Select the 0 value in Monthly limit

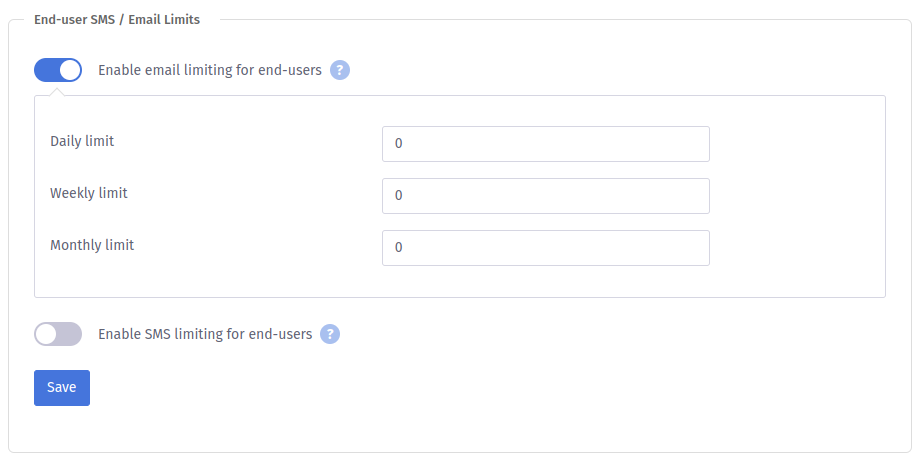click(x=398, y=248)
